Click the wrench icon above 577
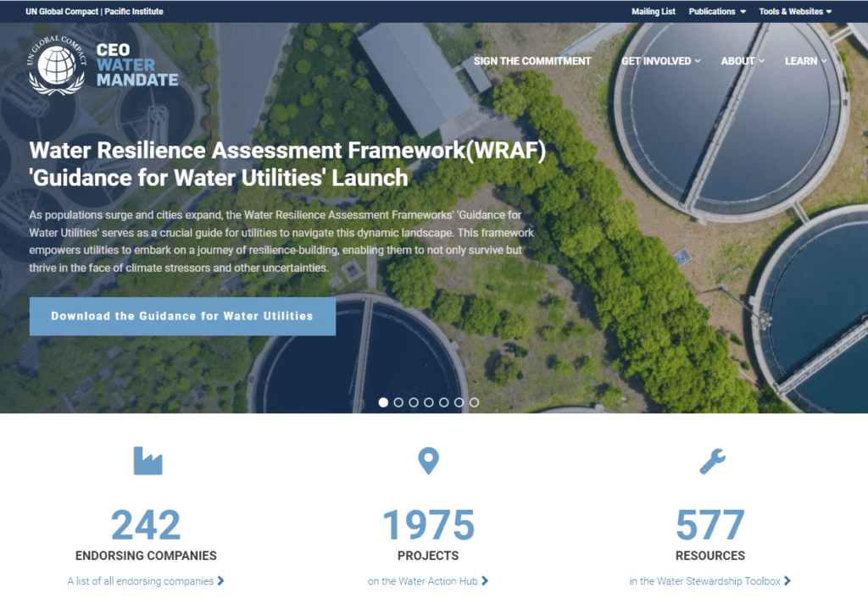 pyautogui.click(x=712, y=462)
